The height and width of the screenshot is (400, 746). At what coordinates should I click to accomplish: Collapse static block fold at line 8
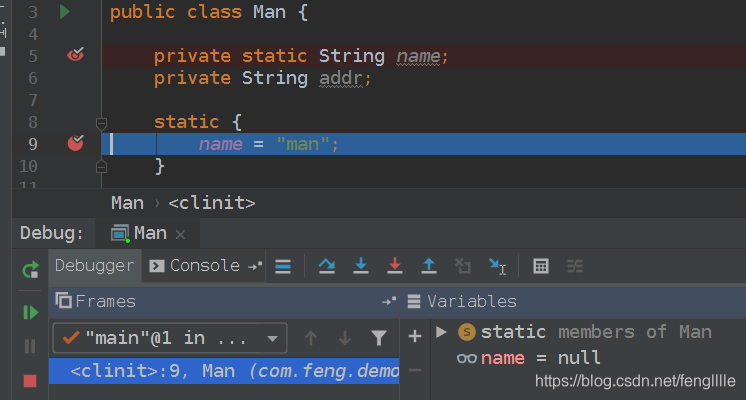tap(101, 124)
